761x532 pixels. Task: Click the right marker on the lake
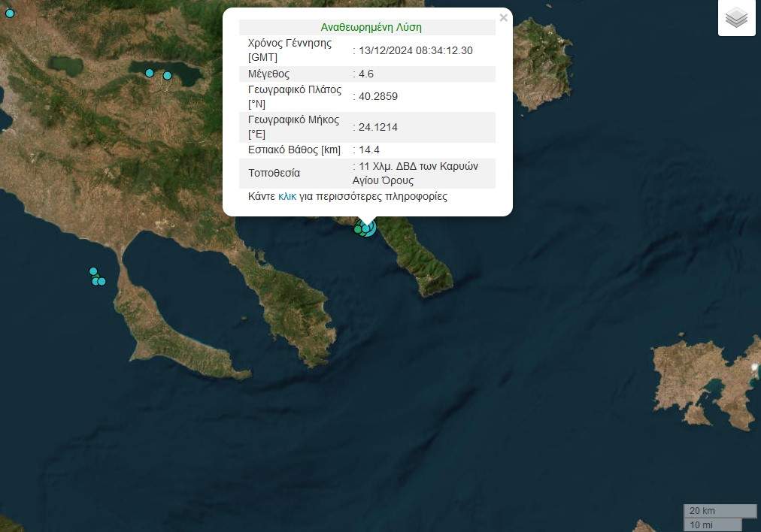(168, 75)
